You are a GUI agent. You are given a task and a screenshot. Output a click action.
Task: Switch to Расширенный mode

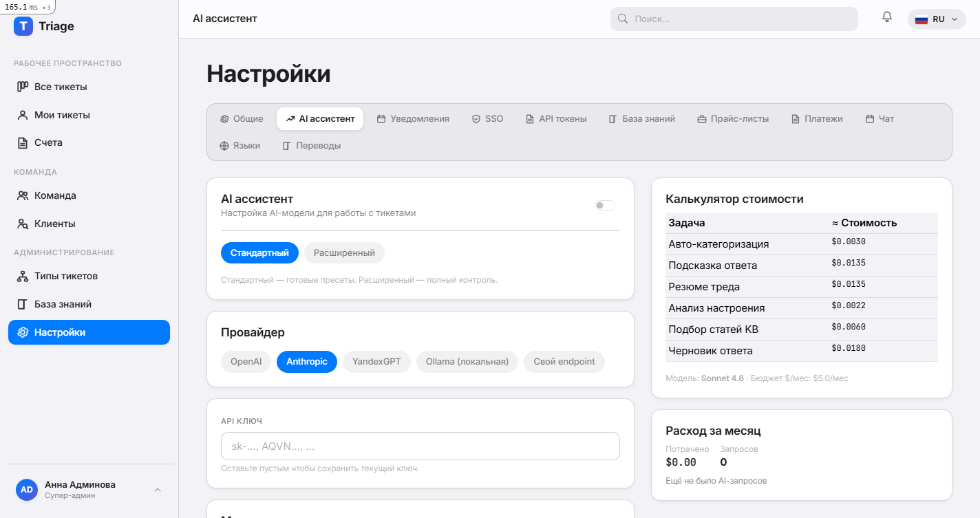tap(344, 252)
